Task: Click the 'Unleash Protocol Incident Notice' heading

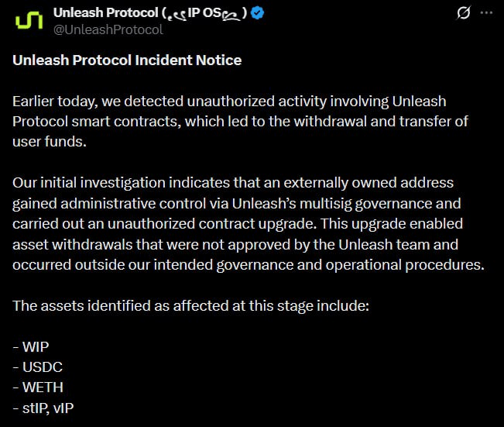Action: pos(127,60)
